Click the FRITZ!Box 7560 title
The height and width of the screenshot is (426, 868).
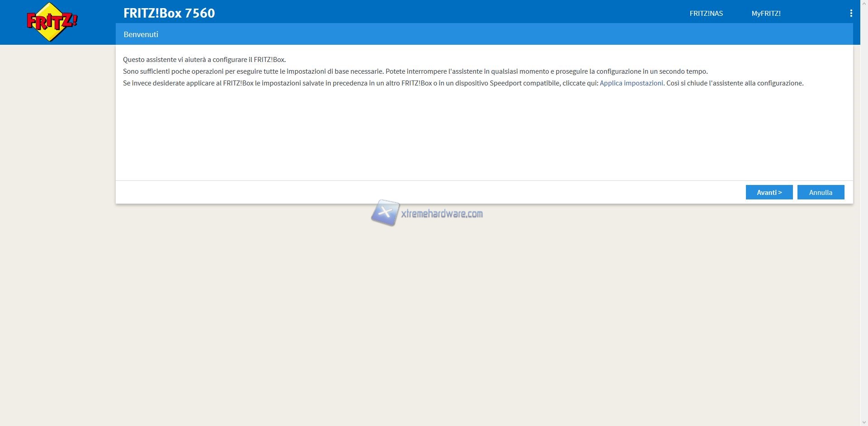coord(169,13)
